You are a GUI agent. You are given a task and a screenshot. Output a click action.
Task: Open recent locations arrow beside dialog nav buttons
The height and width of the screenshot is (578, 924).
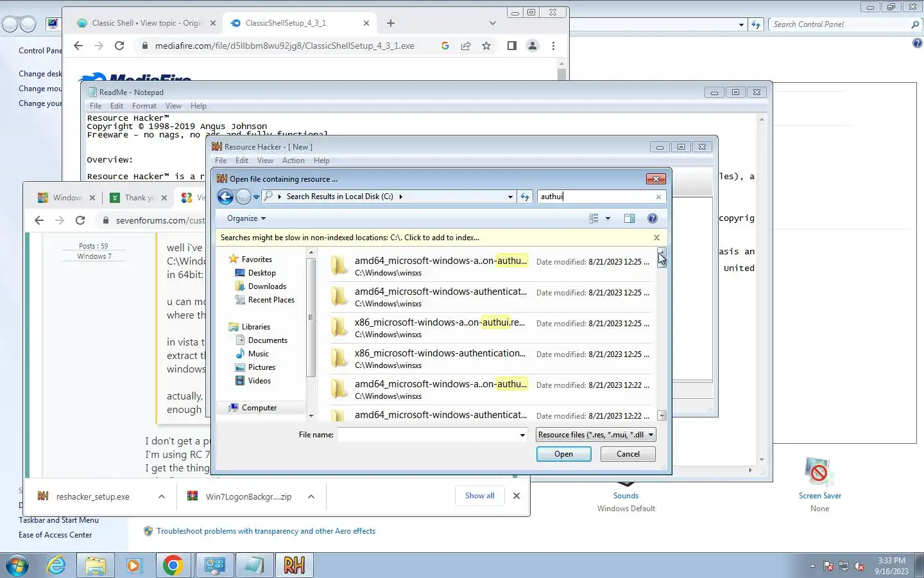pos(256,197)
